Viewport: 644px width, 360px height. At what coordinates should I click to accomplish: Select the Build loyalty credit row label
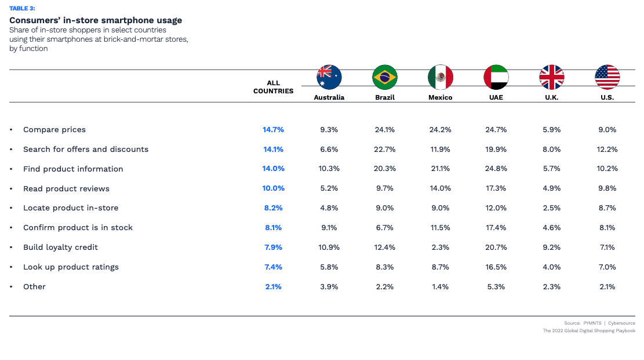coord(60,248)
